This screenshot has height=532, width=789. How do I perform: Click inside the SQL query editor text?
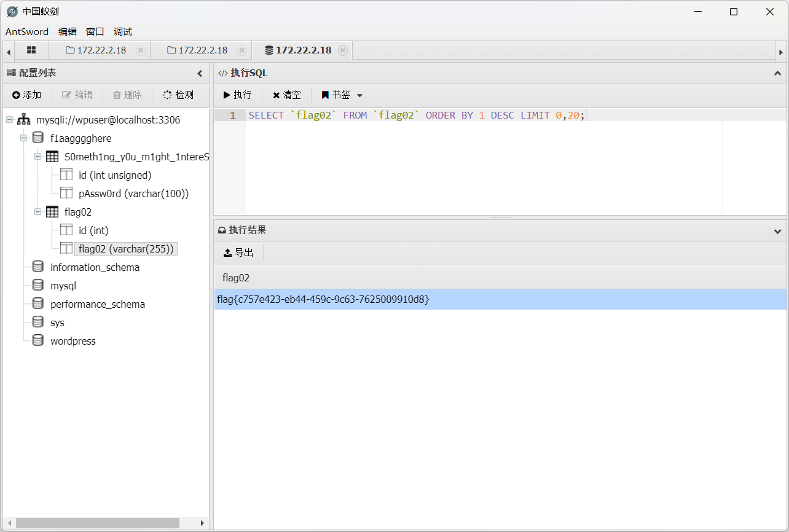pyautogui.click(x=417, y=115)
